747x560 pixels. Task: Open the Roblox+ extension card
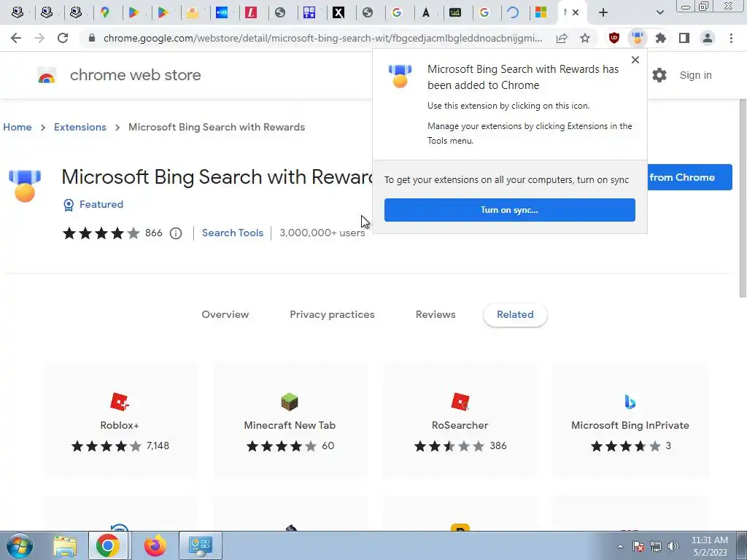pyautogui.click(x=120, y=421)
